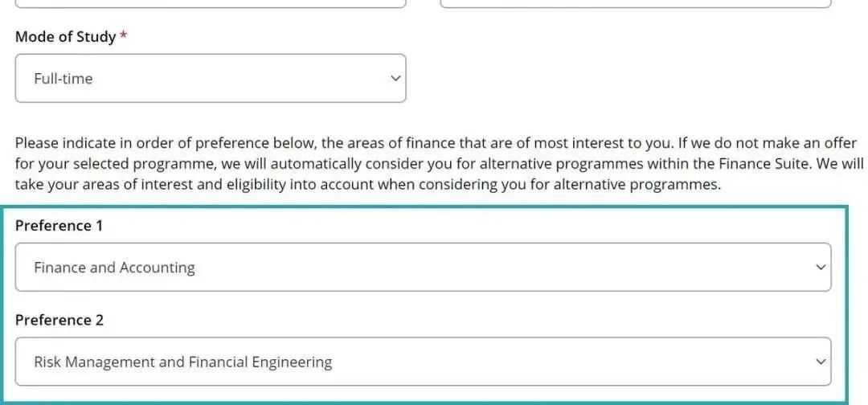
Task: Open the Preference 2 dropdown
Action: (423, 362)
